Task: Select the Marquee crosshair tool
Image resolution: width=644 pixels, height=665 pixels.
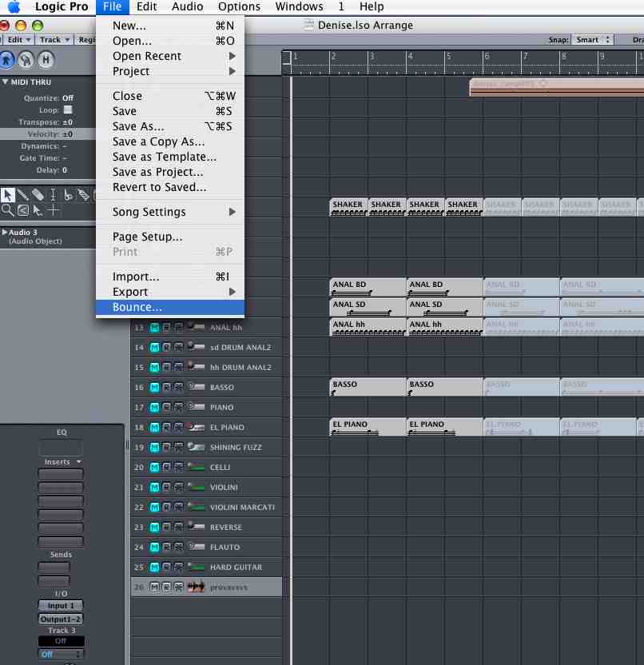Action: 53,210
